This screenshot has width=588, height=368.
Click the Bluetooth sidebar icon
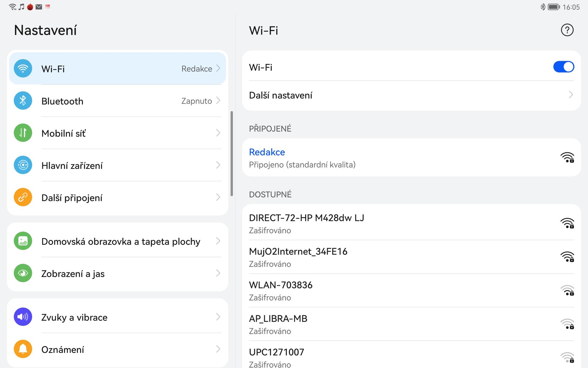[23, 101]
